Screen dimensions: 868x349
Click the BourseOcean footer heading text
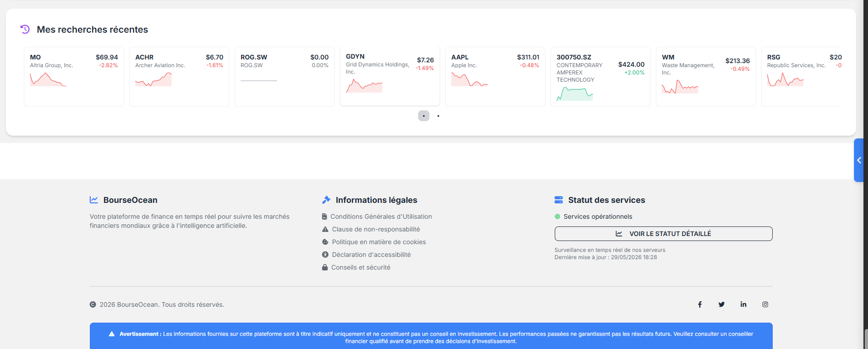point(130,200)
